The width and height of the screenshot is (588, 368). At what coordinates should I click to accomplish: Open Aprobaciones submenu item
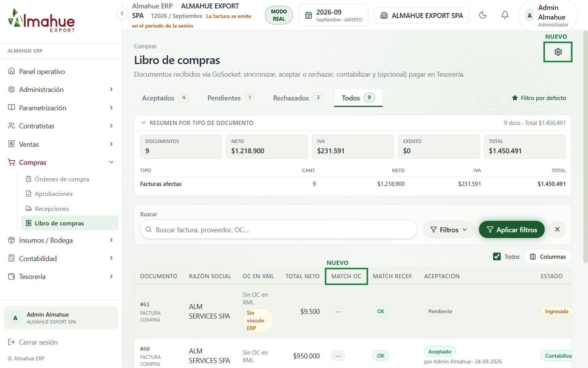point(70,194)
